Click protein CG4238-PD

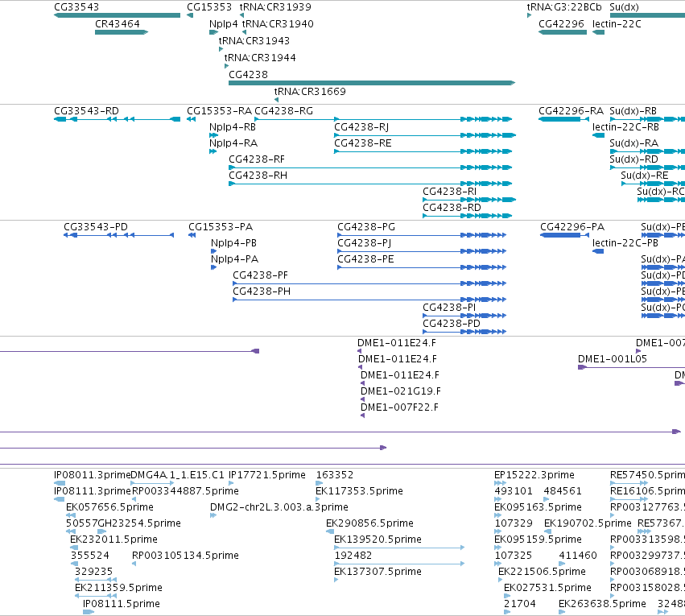464,332
